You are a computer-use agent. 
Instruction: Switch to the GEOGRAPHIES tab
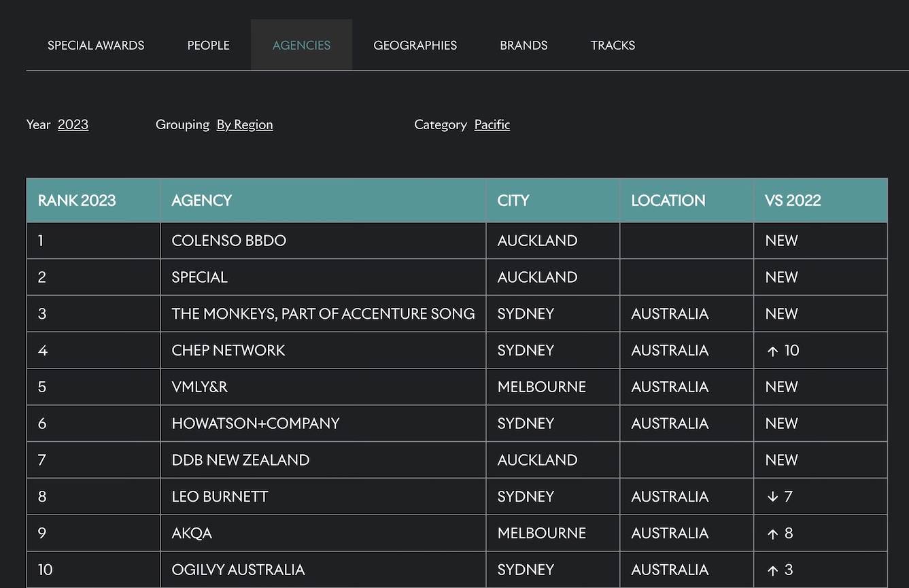415,45
